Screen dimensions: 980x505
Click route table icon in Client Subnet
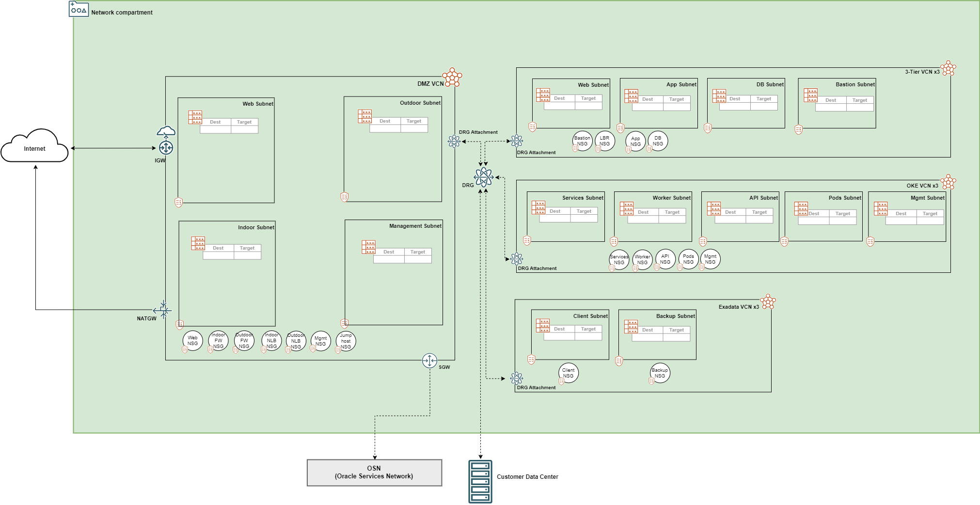(x=543, y=326)
